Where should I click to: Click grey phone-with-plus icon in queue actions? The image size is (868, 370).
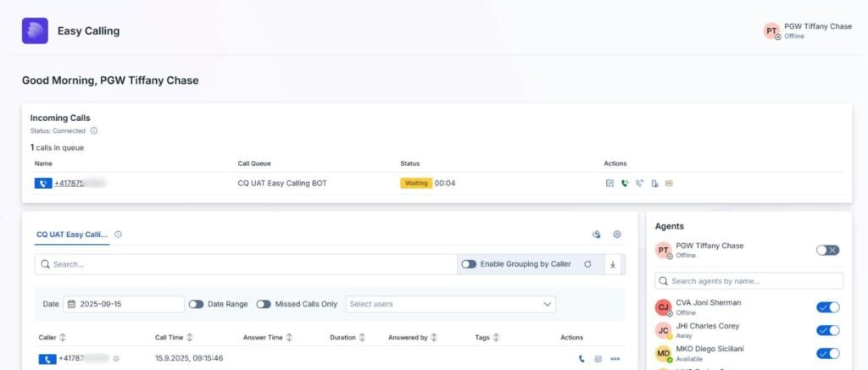coord(639,184)
